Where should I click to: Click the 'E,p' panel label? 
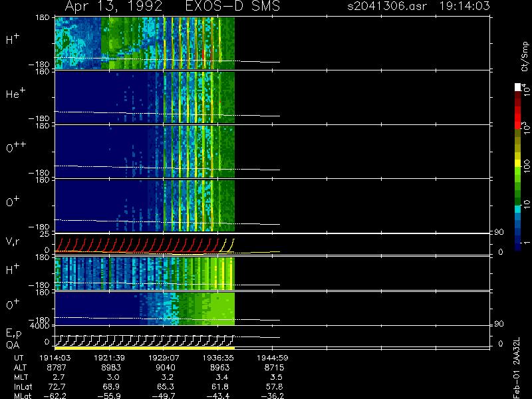[x=13, y=334]
